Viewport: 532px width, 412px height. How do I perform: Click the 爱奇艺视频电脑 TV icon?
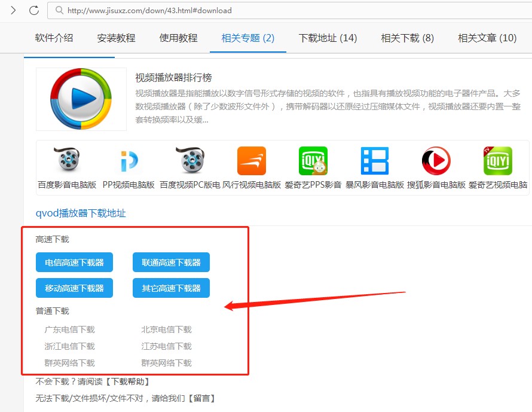click(498, 161)
